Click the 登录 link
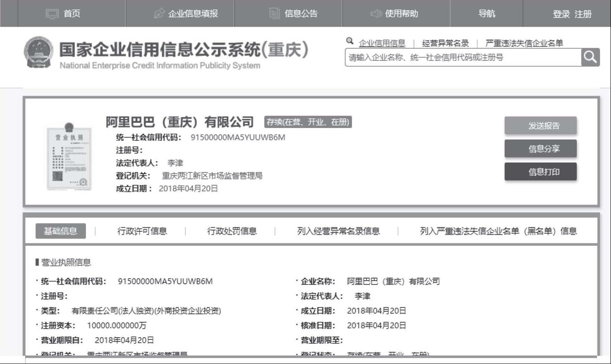The image size is (611, 364). pos(561,14)
